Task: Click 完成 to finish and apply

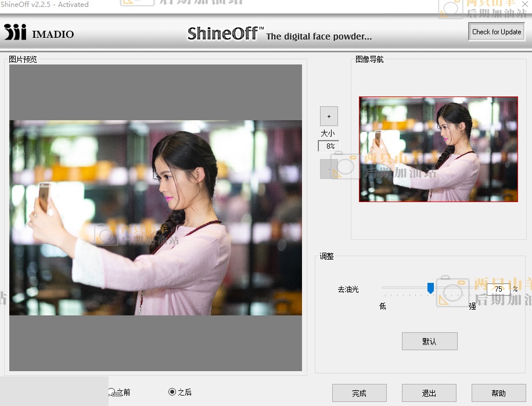Action: point(359,393)
